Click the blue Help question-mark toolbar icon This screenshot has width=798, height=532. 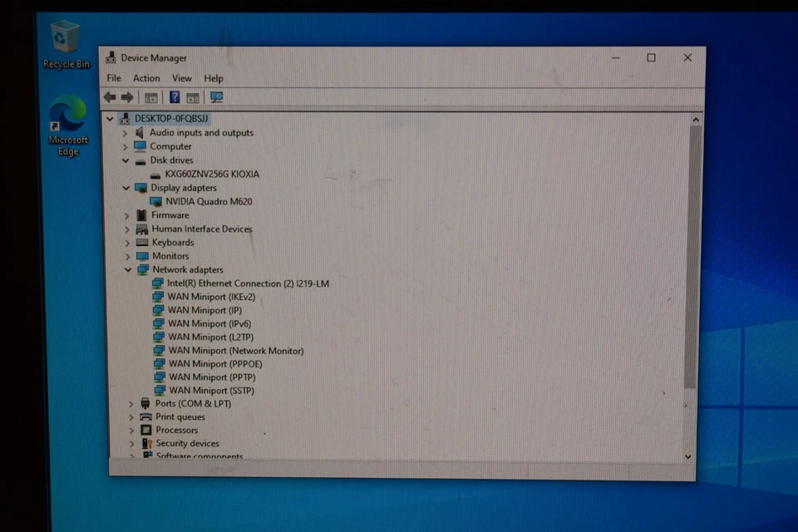click(x=175, y=96)
